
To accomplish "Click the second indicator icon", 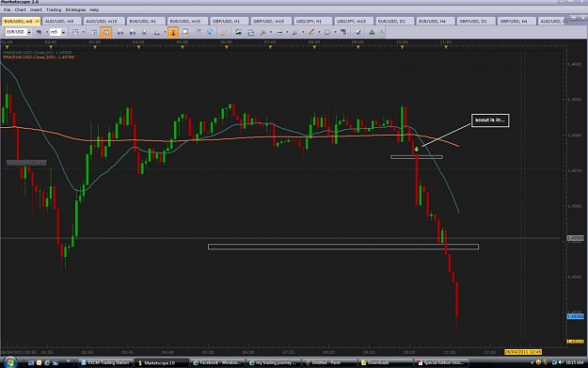I will click(133, 32).
